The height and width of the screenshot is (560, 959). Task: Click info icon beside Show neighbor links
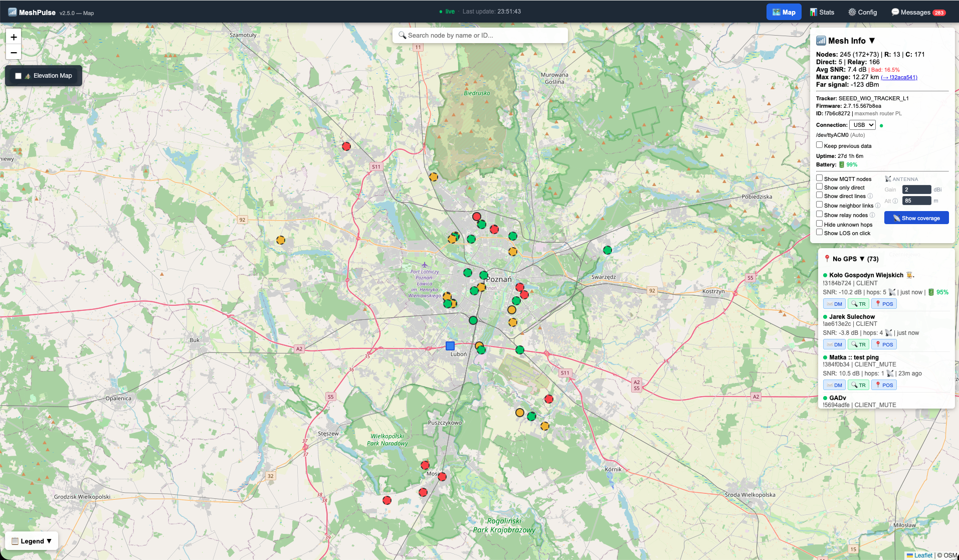click(x=878, y=206)
